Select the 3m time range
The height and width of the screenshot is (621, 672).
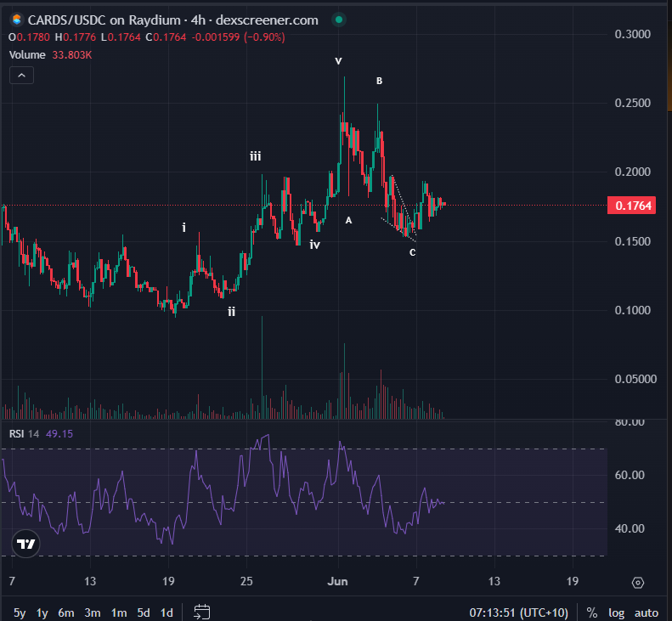[92, 613]
